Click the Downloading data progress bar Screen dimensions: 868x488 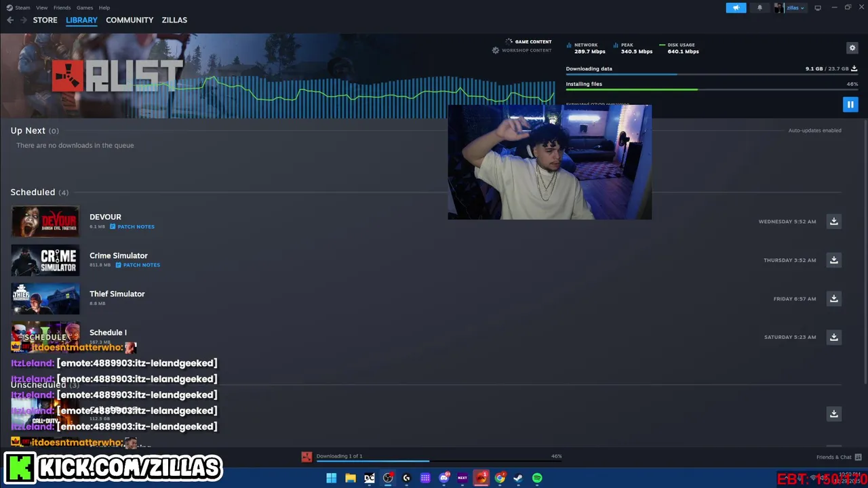pyautogui.click(x=711, y=74)
